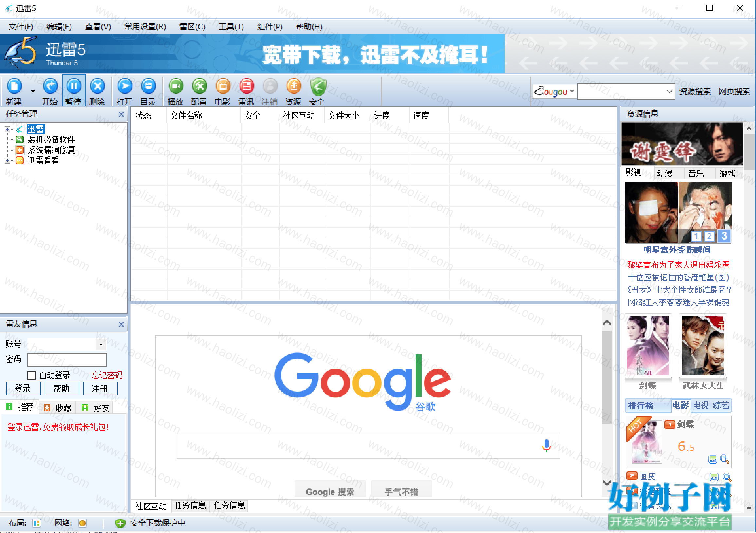The image size is (756, 533).
Task: Switch to the 收藏 tab
Action: coord(58,408)
